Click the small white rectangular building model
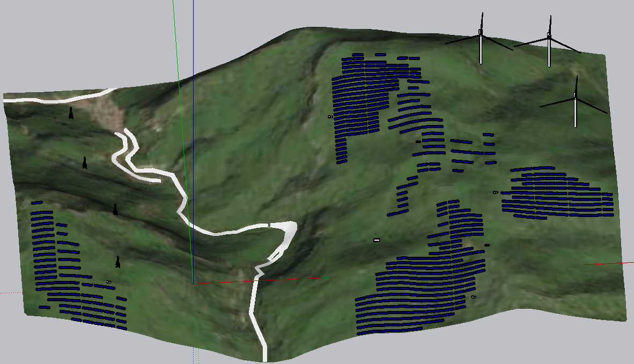Screen dimensions: 634x364 pyautogui.click(x=377, y=240)
